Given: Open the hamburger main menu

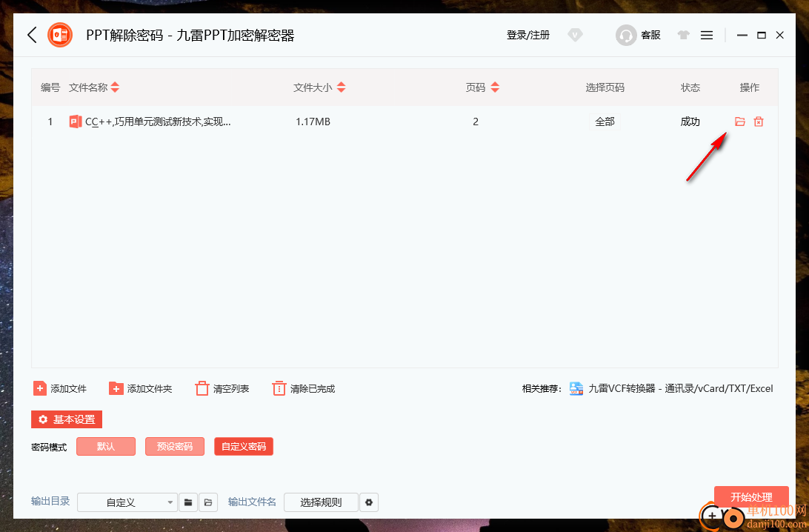Looking at the screenshot, I should pyautogui.click(x=707, y=35).
